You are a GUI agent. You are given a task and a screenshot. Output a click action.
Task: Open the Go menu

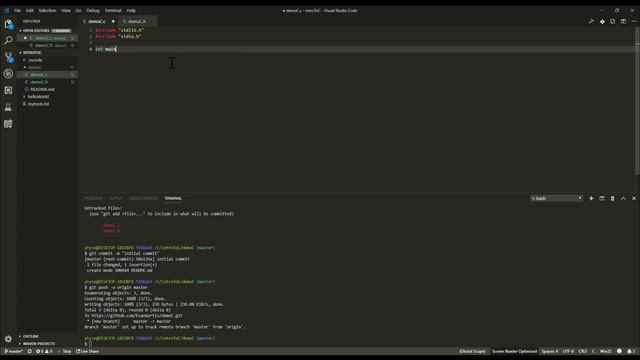(x=79, y=11)
